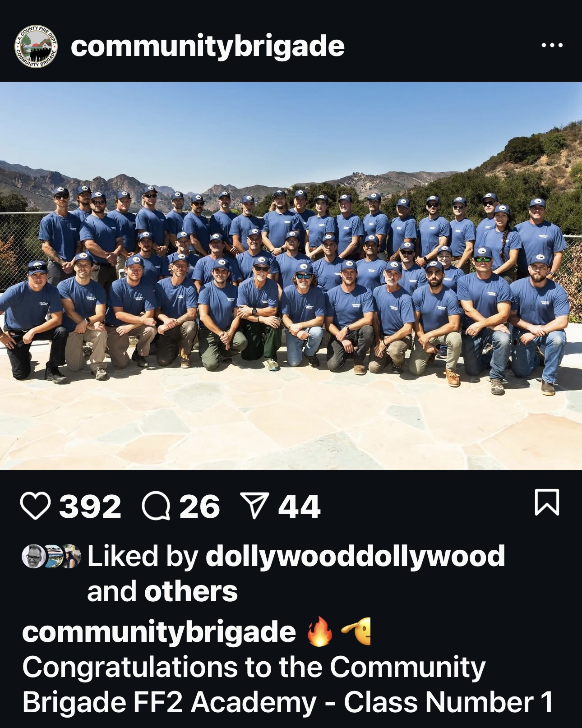The height and width of the screenshot is (728, 582).
Task: Open the 26 comments count
Action: click(199, 506)
